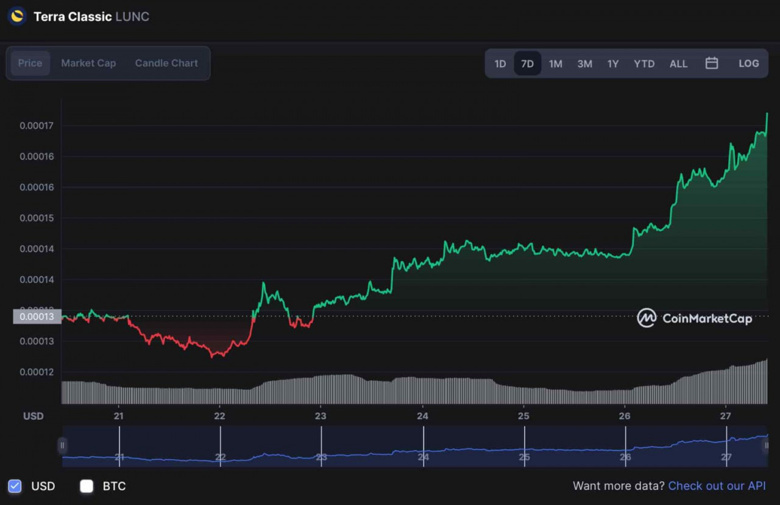This screenshot has height=505, width=780.
Task: Select the 1D time range
Action: click(500, 63)
